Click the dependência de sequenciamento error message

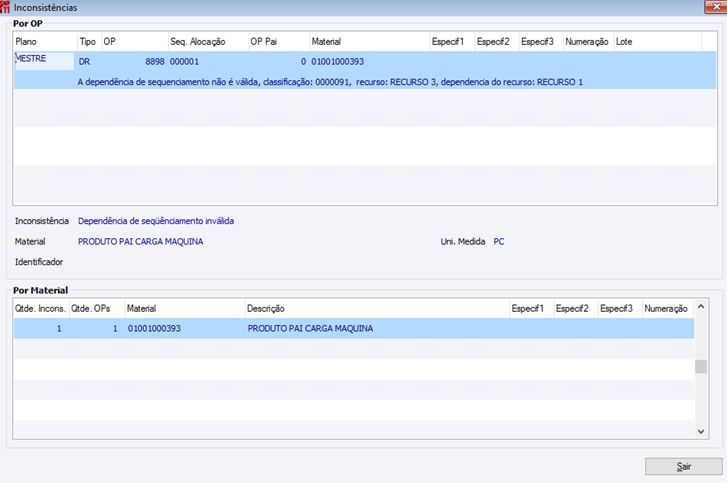pyautogui.click(x=330, y=82)
